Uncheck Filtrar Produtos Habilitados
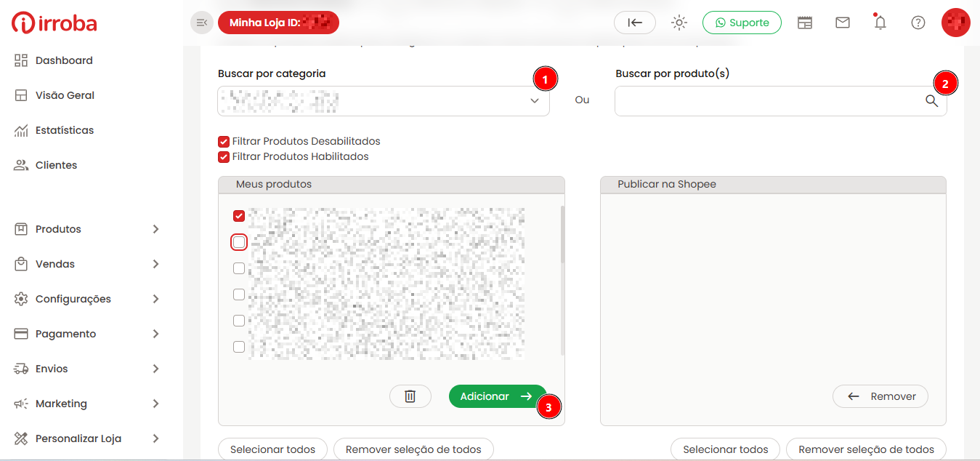This screenshot has height=461, width=980. 224,156
